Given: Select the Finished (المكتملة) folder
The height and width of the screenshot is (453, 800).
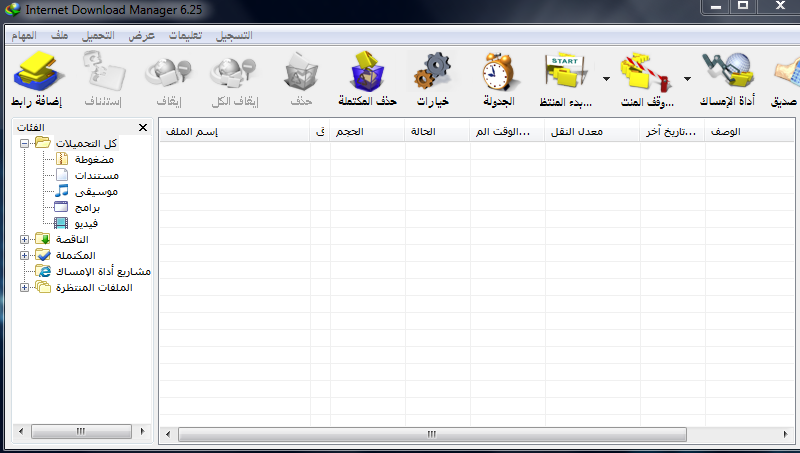Looking at the screenshot, I should (76, 255).
